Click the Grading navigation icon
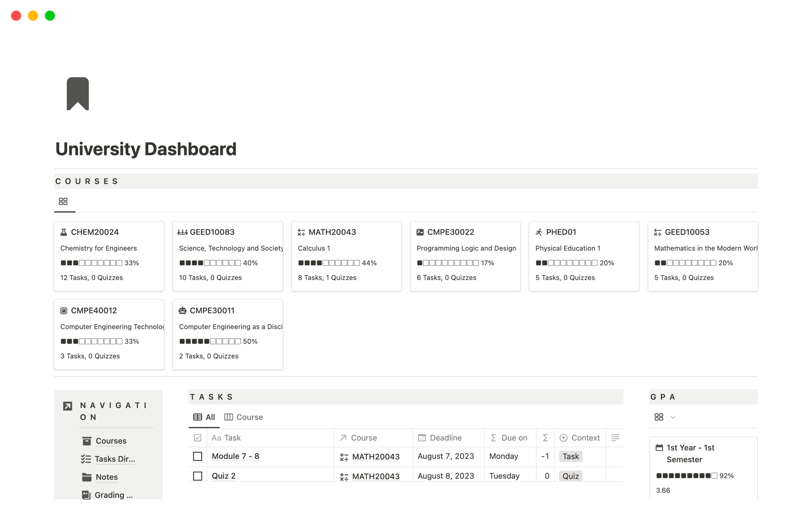Screen dimensions: 812x508 coord(87,494)
